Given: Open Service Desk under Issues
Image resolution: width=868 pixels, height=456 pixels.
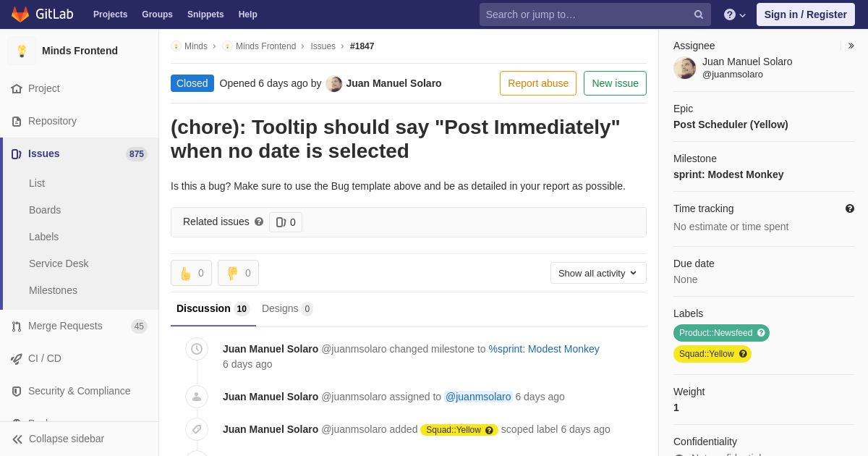Looking at the screenshot, I should coord(59,263).
